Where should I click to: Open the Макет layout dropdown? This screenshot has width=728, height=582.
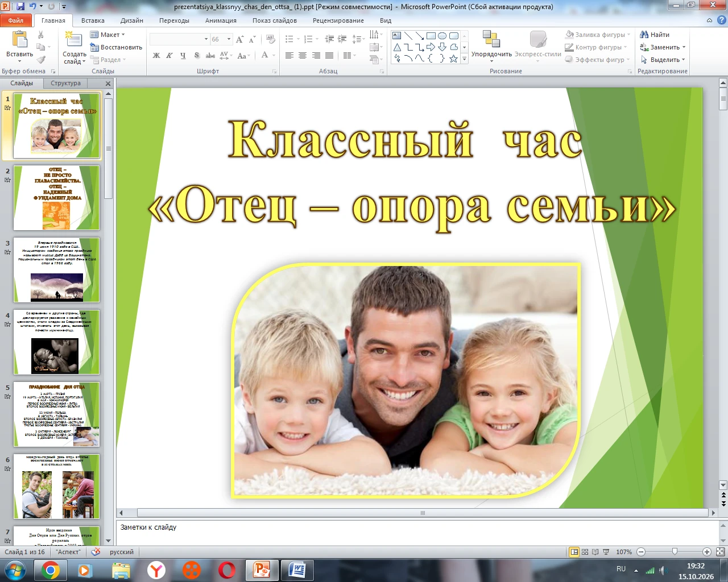(108, 35)
